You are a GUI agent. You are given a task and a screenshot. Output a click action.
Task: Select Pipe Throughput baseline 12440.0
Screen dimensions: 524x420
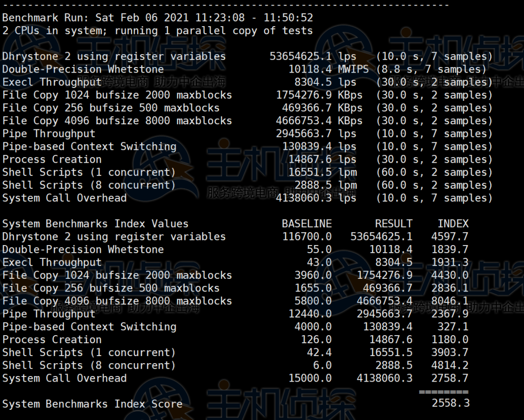click(x=310, y=314)
